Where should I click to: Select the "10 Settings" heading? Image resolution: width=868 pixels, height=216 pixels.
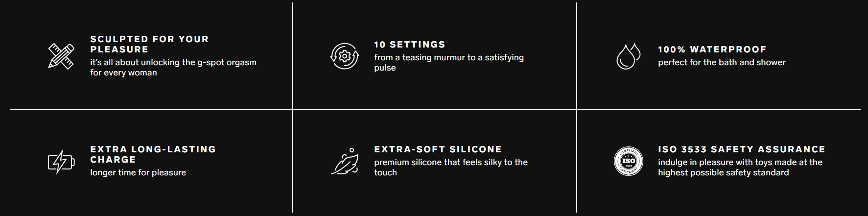tap(410, 45)
